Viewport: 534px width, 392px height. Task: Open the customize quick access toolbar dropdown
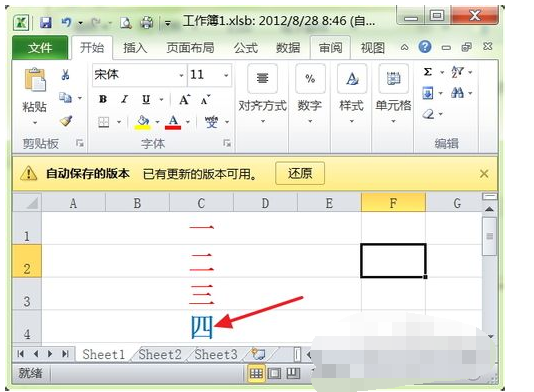pos(168,23)
